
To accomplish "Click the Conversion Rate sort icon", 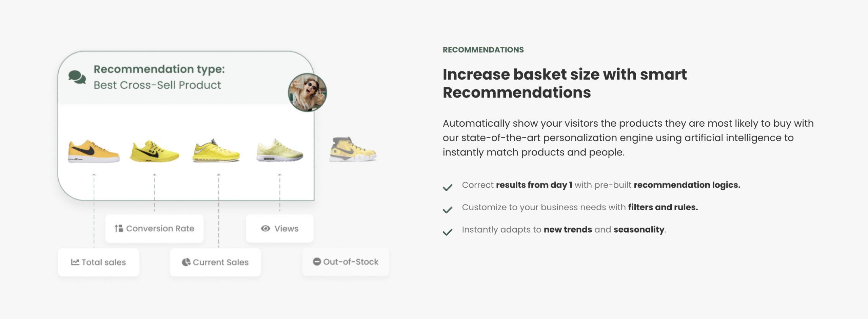I will 118,229.
